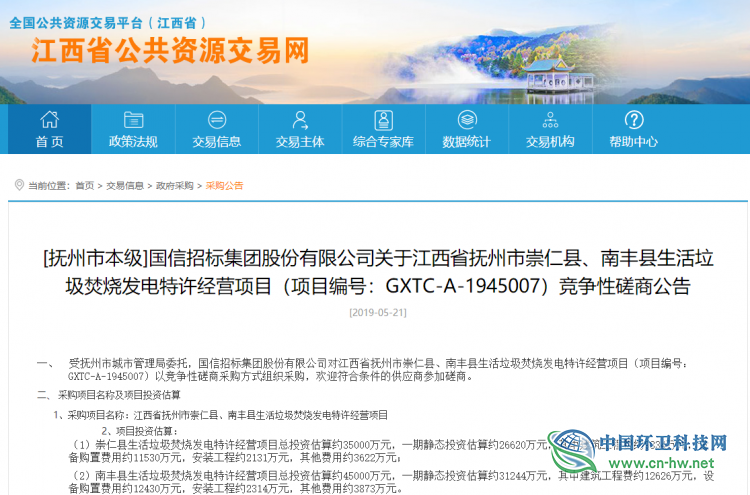The image size is (750, 495).
Task: Click the home house icon
Action: pos(49,120)
